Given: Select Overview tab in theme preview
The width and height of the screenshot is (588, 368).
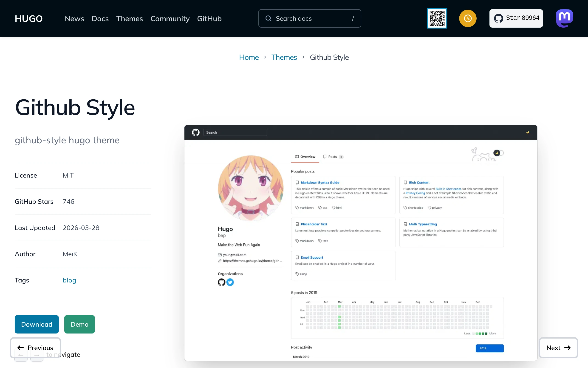Looking at the screenshot, I should pos(305,157).
